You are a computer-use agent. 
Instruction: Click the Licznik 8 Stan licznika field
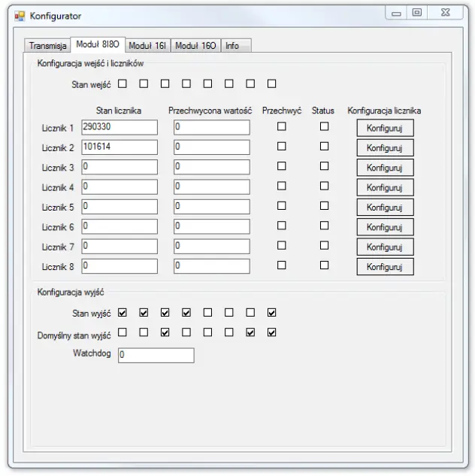coord(120,266)
